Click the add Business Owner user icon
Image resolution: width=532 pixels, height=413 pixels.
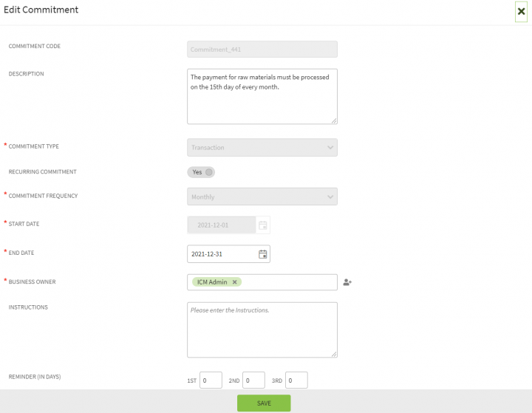[347, 282]
